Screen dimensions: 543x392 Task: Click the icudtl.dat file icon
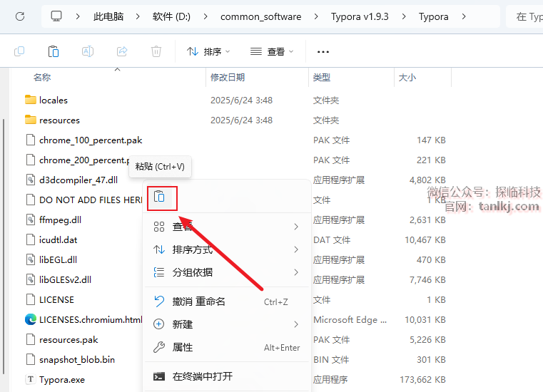coord(31,239)
